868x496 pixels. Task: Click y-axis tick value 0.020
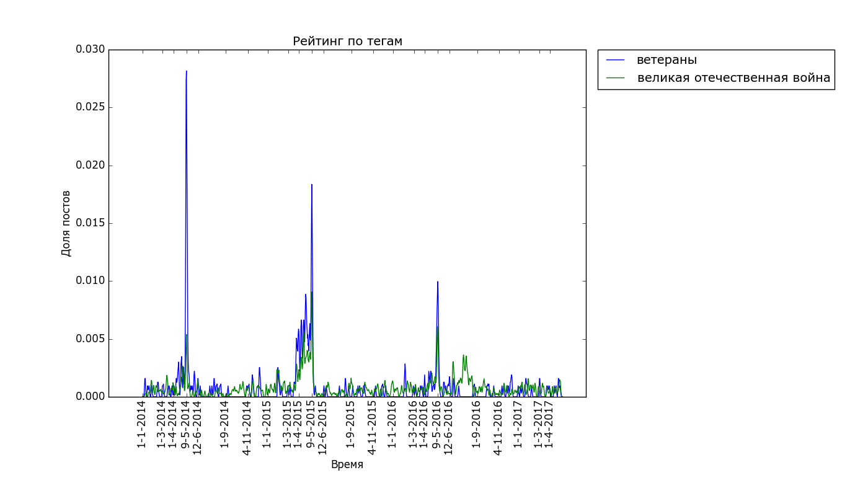[89, 166]
